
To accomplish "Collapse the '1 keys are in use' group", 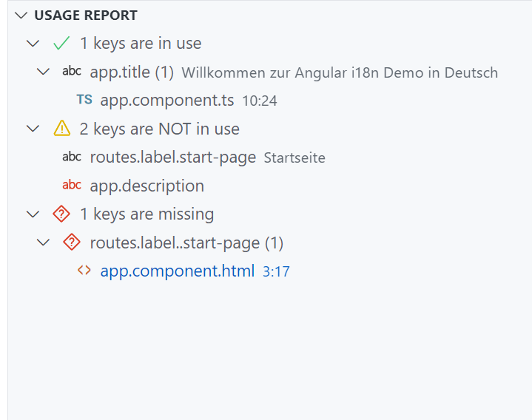I will click(33, 44).
